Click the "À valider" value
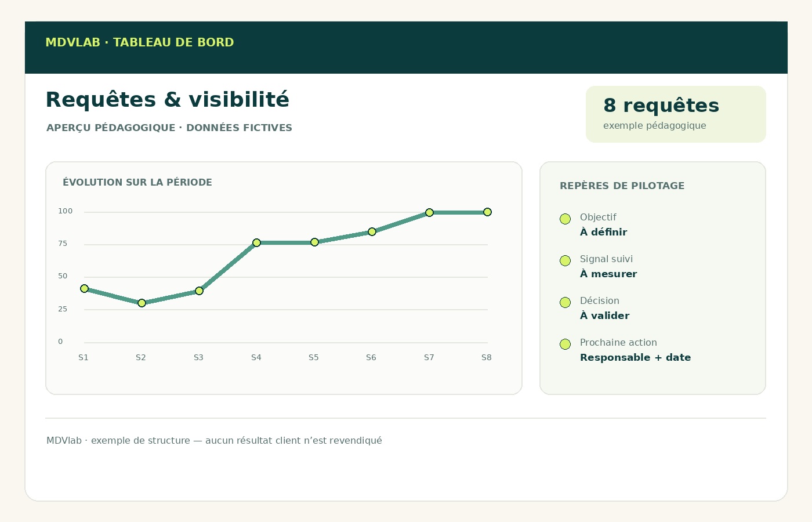812x522 pixels. pyautogui.click(x=605, y=316)
